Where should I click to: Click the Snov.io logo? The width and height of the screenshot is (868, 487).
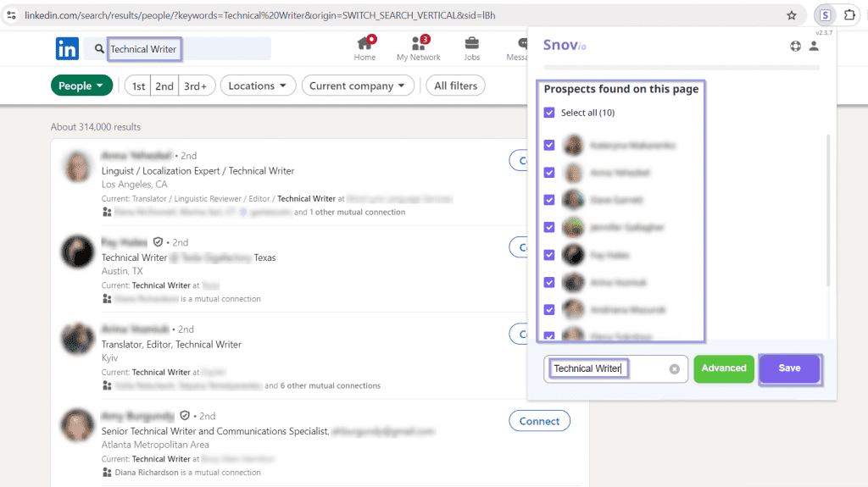[564, 45]
